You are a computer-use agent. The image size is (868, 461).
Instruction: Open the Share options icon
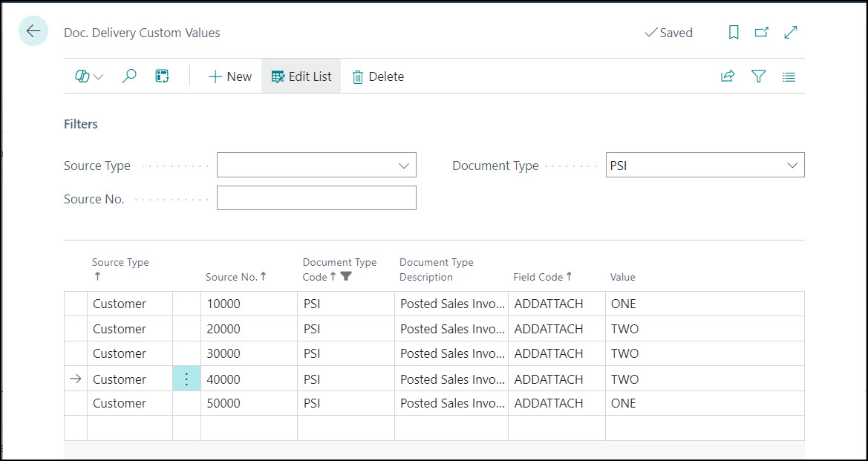click(727, 76)
